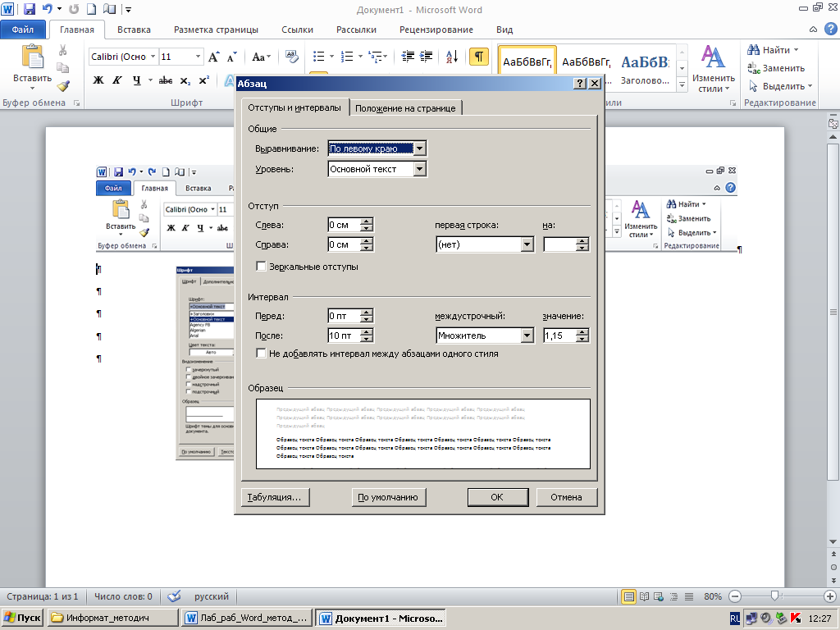
Task: Open the font name Calibri dropdown
Action: (x=153, y=57)
